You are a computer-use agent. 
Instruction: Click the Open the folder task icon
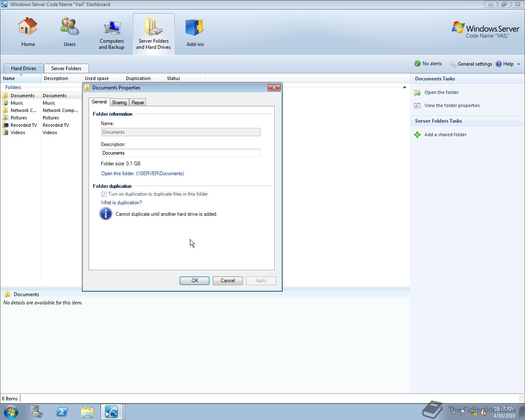[x=417, y=93]
